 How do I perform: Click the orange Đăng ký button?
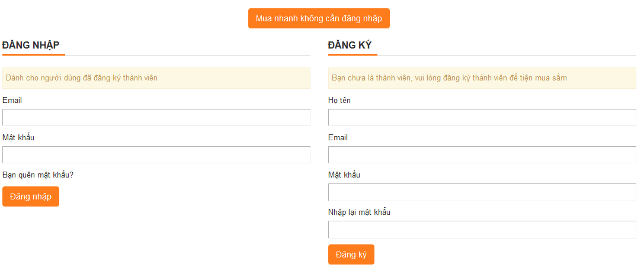(x=351, y=254)
